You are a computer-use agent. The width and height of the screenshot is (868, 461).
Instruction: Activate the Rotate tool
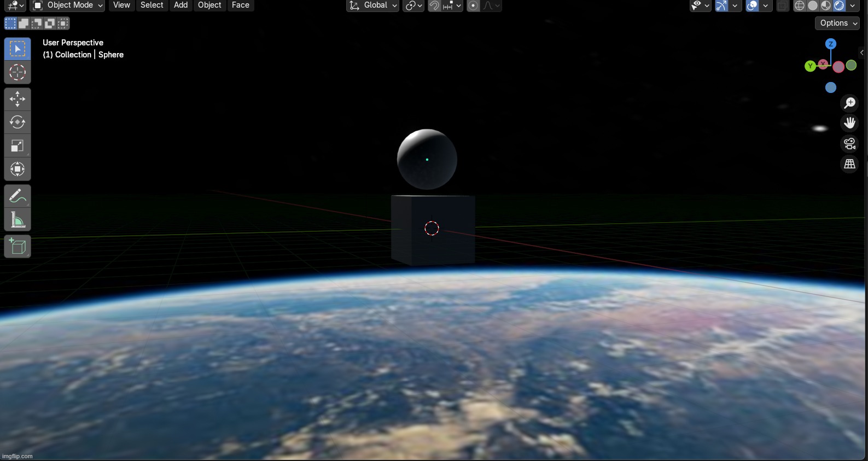18,122
